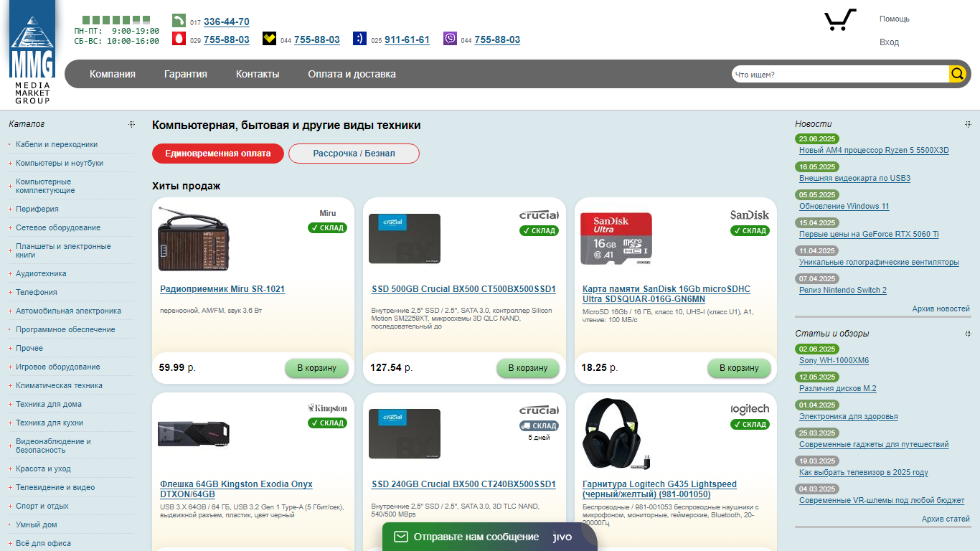This screenshot has width=980, height=551.
Task: Click the Kingston brand logo
Action: click(327, 408)
